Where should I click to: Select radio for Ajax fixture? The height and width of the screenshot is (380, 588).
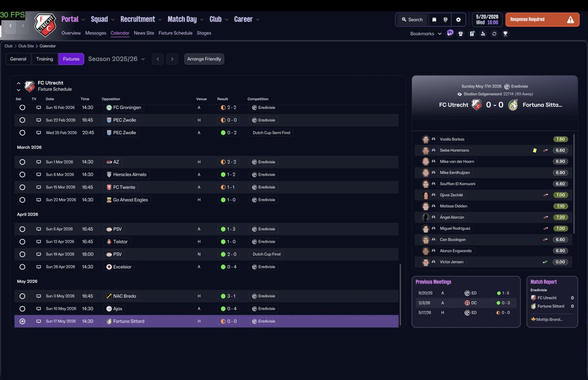tap(22, 309)
